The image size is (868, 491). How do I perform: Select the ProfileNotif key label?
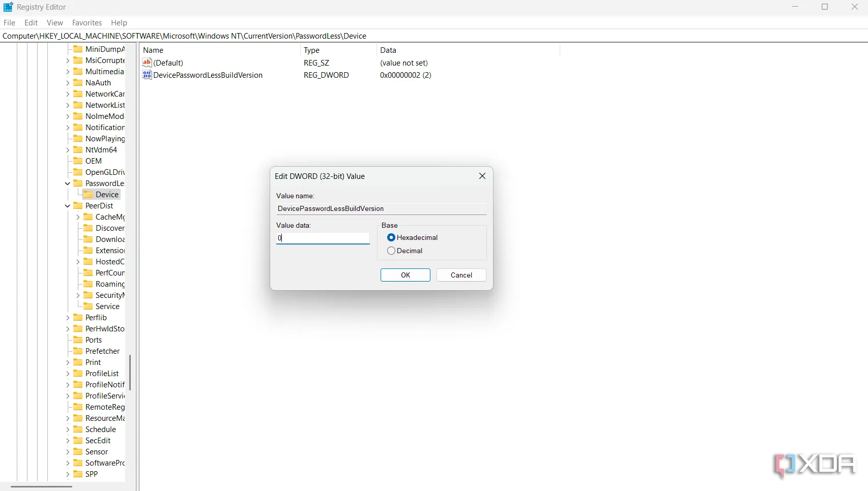coord(105,385)
